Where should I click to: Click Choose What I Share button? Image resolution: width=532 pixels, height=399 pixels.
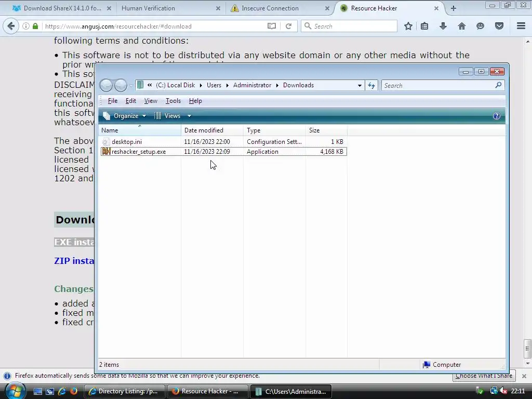(484, 376)
